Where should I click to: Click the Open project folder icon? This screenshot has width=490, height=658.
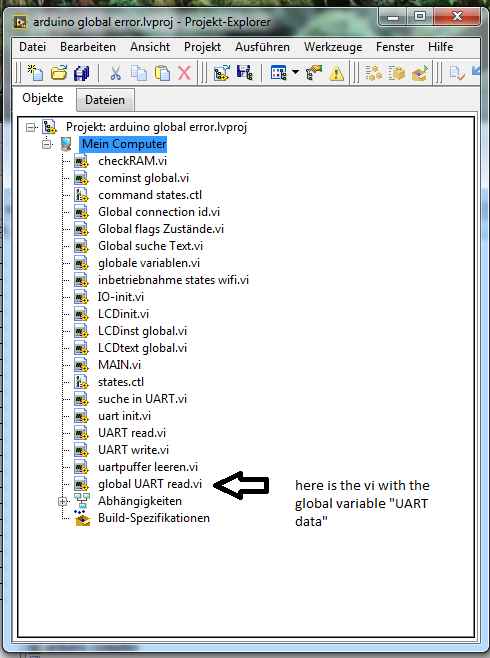tap(59, 73)
